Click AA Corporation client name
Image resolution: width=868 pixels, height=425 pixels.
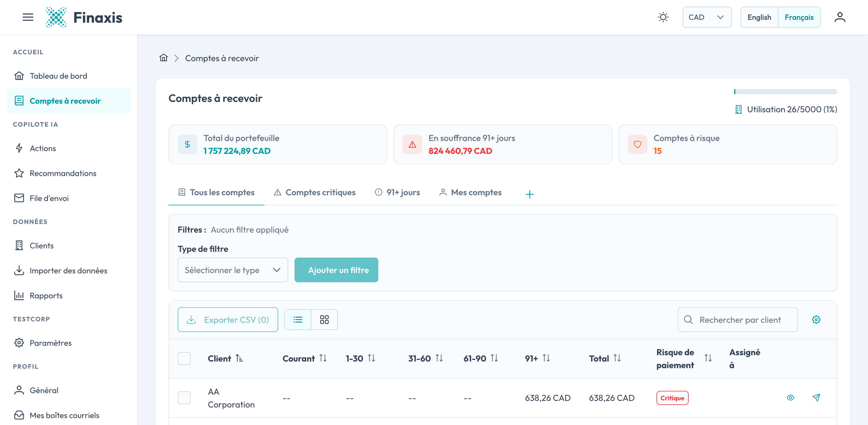[231, 398]
